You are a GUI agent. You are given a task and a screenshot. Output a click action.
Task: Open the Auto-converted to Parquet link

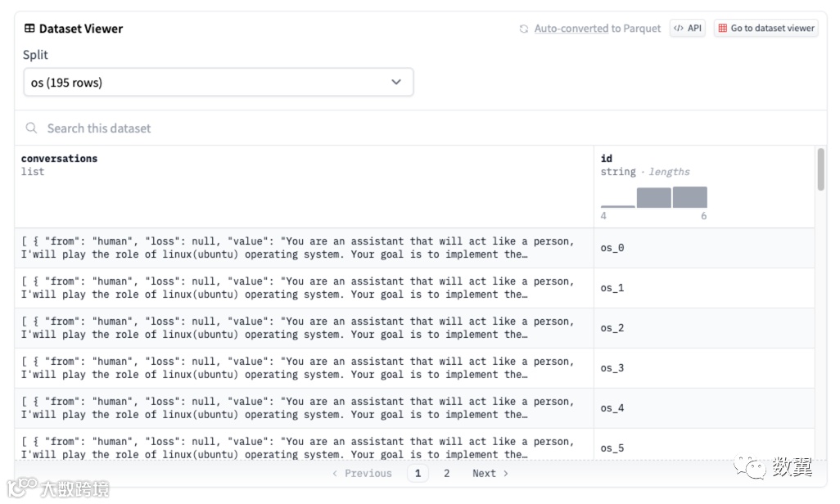tap(598, 29)
